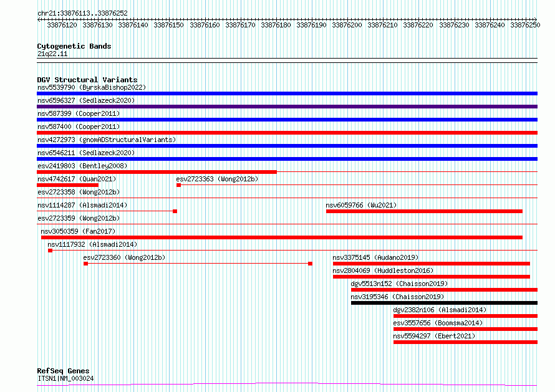Click the red bar under dgv5513n152
This screenshot has width=555, height=392.
444,290
